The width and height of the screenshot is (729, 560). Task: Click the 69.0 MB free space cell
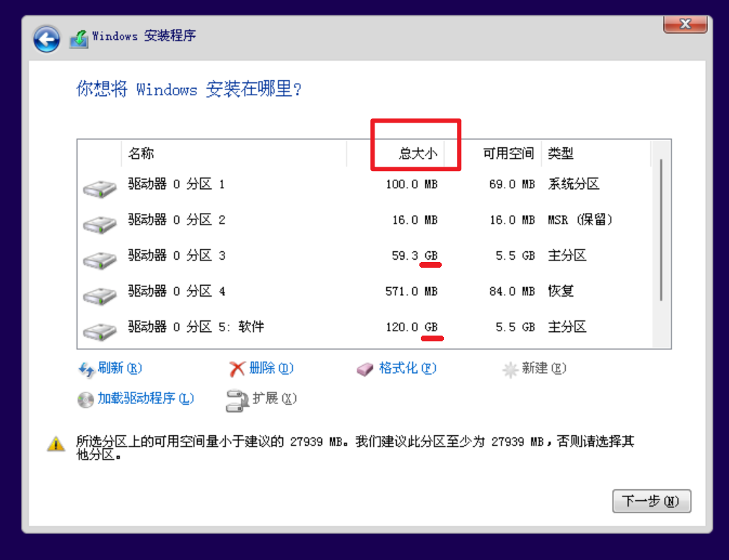click(512, 185)
